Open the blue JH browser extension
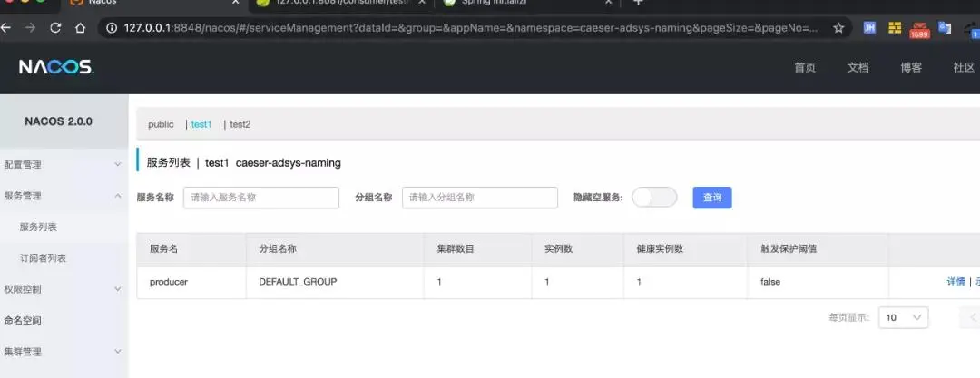Screen dimensions: 980x378 (869, 27)
